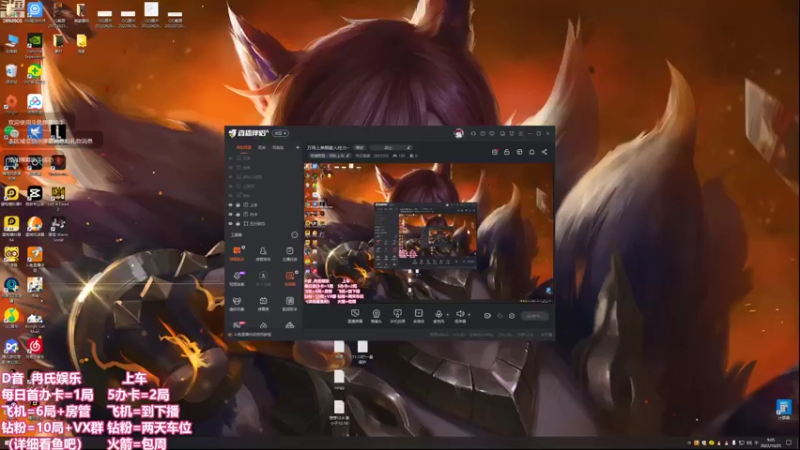Add a camera source
The image size is (800, 450).
coord(376,316)
